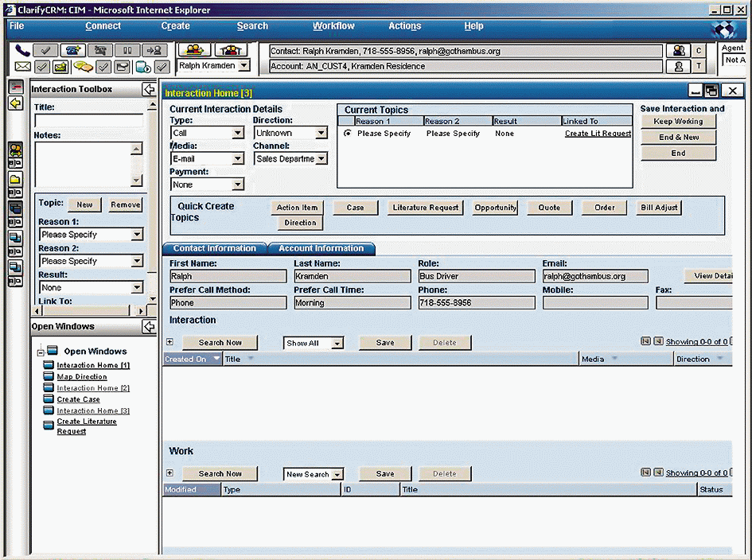Expand the Work section plus box
The image size is (752, 560).
(x=169, y=472)
